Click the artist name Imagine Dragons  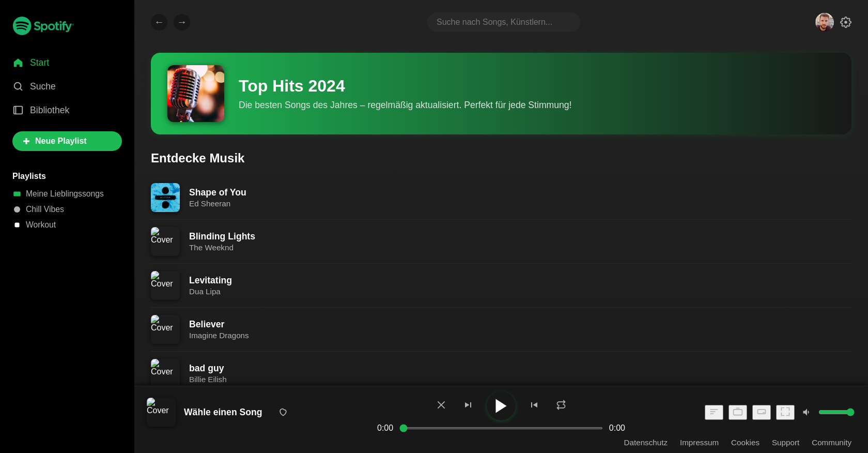(219, 336)
